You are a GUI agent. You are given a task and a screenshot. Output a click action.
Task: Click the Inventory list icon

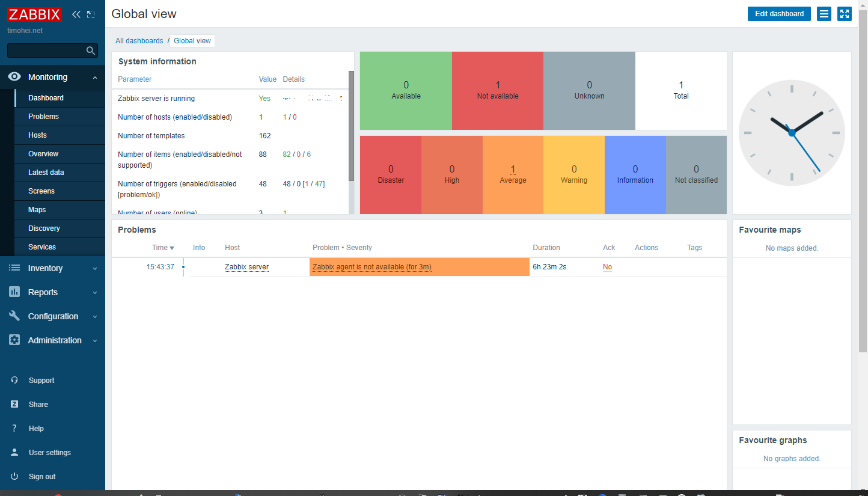tap(14, 268)
